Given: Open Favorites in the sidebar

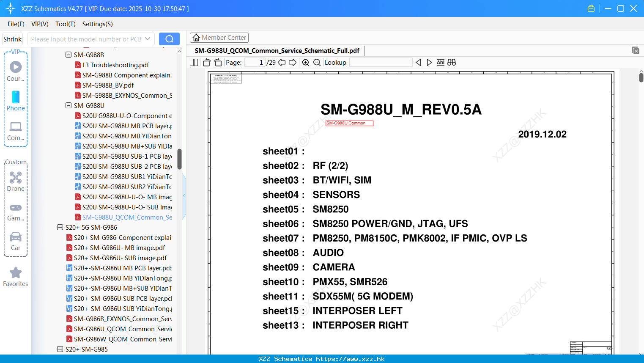Looking at the screenshot, I should tap(16, 277).
